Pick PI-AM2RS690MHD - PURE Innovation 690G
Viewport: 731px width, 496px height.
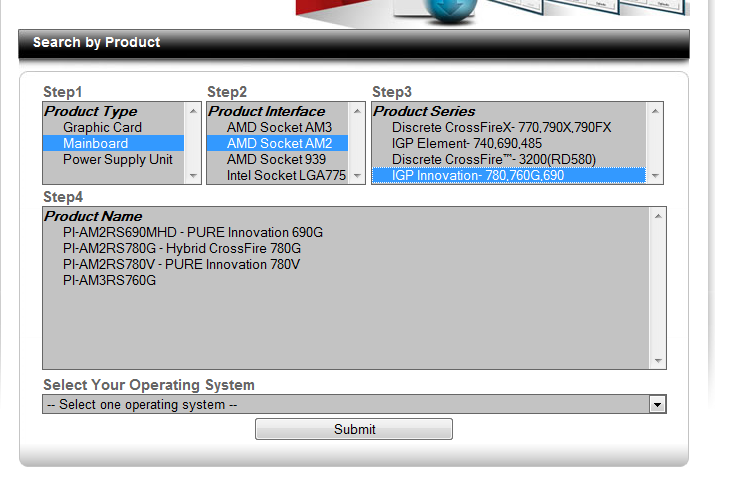[346, 232]
